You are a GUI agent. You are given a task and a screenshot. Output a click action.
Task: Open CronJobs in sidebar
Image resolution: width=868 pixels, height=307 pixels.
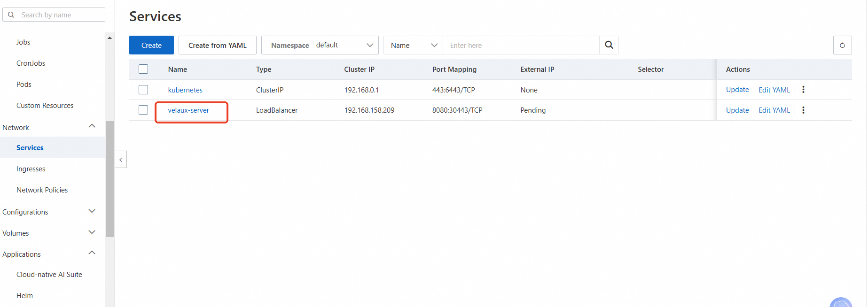click(x=31, y=63)
